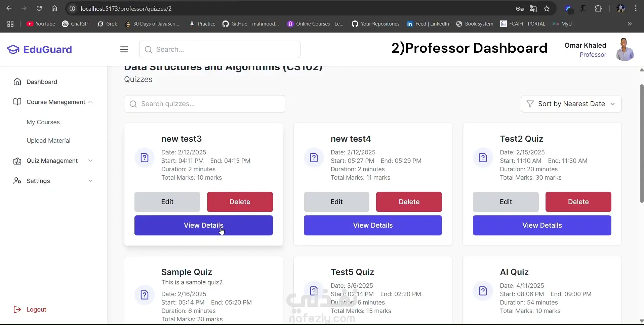The height and width of the screenshot is (325, 644).
Task: Open the GitHub - mahmood bookmark
Action: pos(251,24)
